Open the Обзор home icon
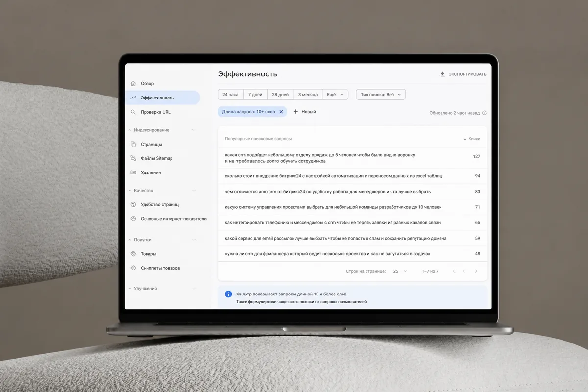Image resolution: width=588 pixels, height=392 pixels. click(x=133, y=84)
